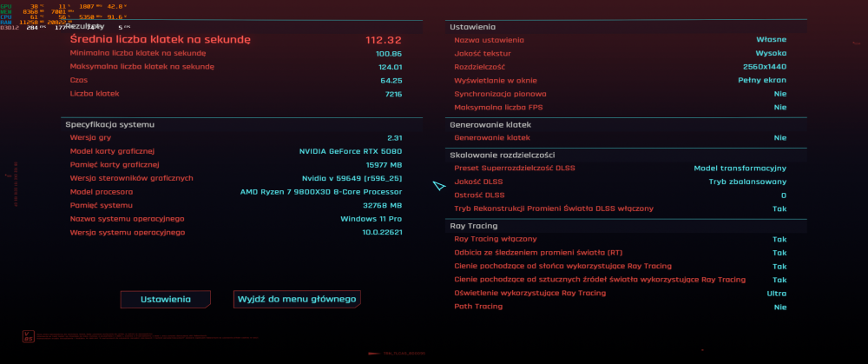This screenshot has width=868, height=364.
Task: Select the average FPS value 112.32
Action: (383, 40)
